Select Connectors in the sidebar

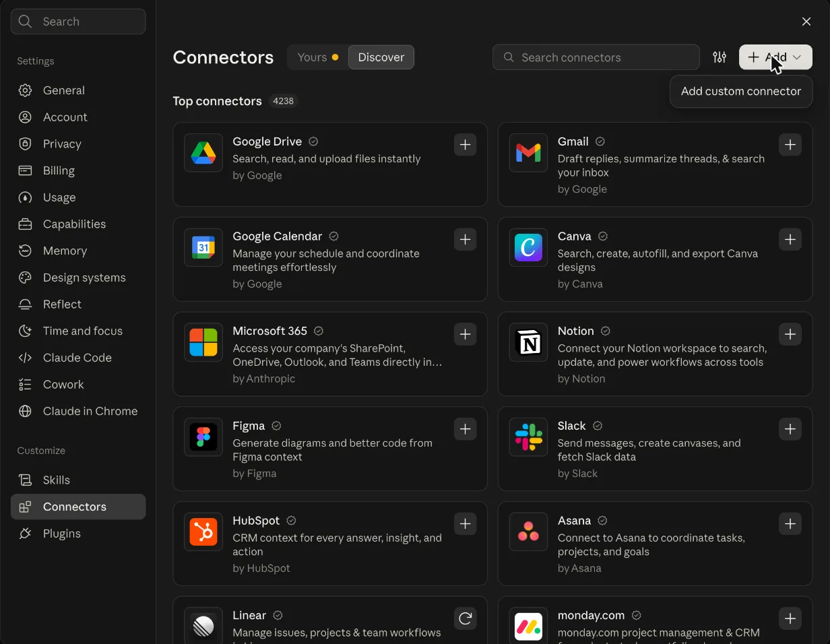pos(78,507)
